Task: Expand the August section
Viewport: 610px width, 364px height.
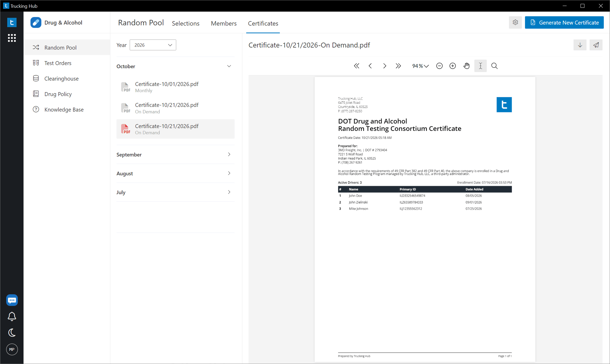Action: tap(175, 173)
